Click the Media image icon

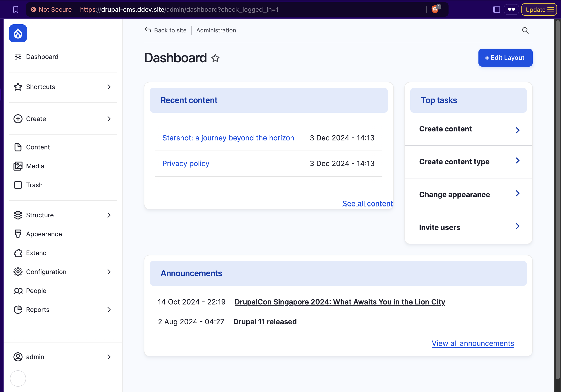(18, 166)
